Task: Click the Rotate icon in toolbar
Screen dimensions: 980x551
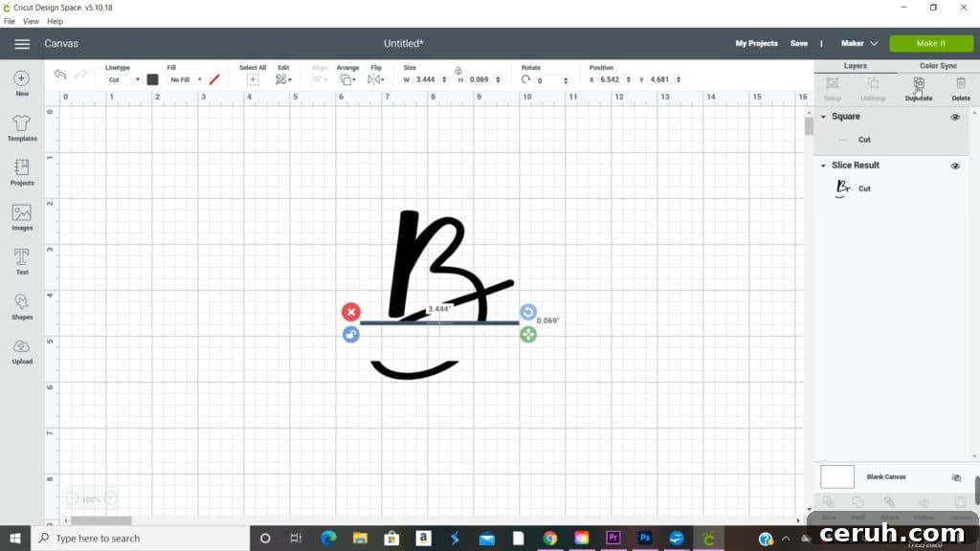Action: (525, 79)
